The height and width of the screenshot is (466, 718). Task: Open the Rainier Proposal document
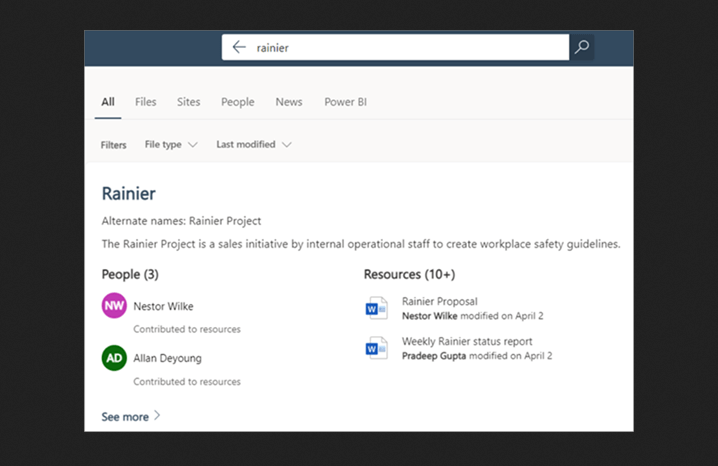coord(440,301)
